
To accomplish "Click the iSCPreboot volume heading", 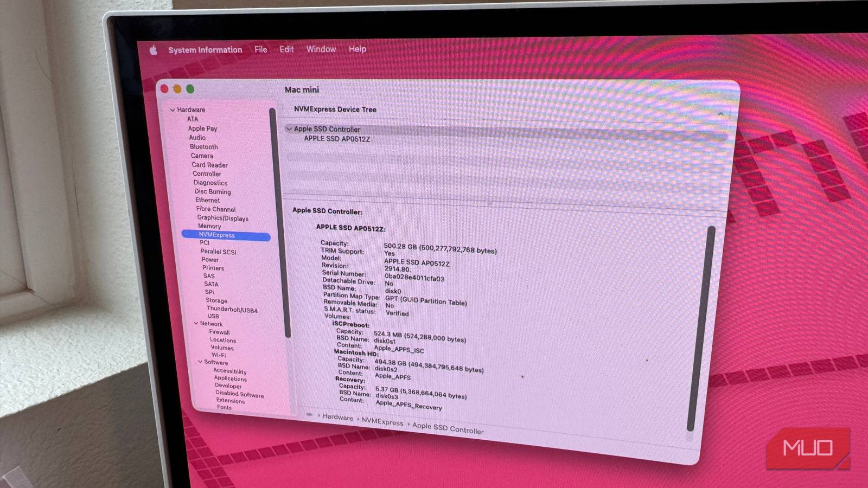I will tap(350, 324).
